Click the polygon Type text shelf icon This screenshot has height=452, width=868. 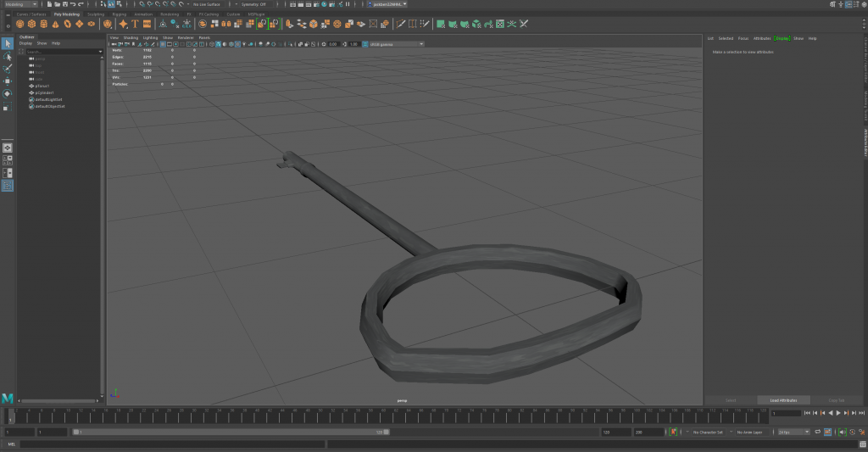[x=135, y=24]
